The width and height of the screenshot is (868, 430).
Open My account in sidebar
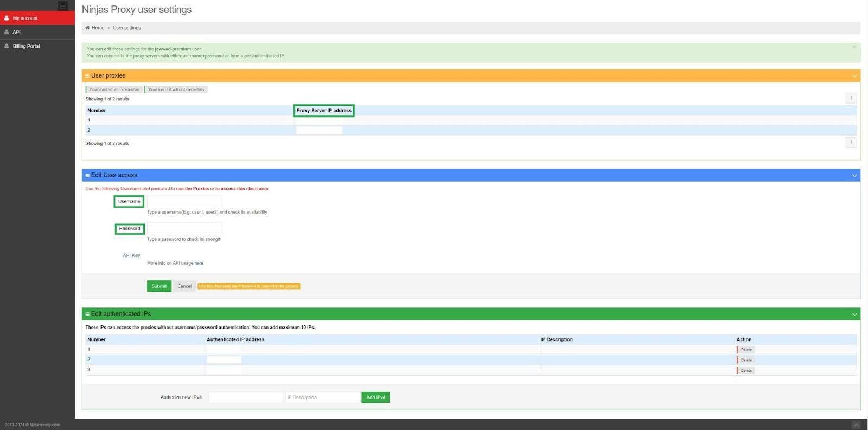(37, 18)
